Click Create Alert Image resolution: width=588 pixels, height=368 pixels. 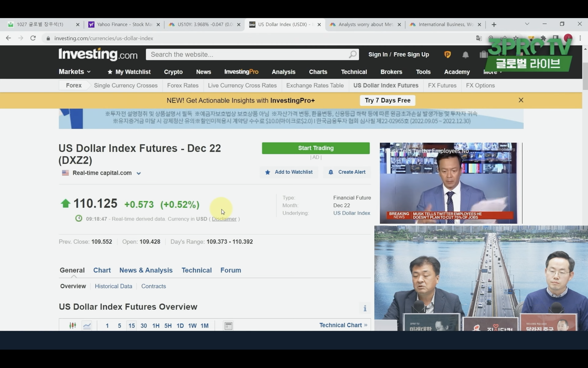[x=347, y=172]
